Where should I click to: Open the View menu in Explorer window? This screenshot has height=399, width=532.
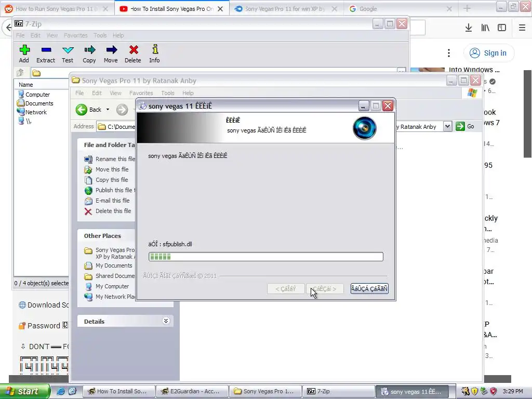(x=115, y=93)
